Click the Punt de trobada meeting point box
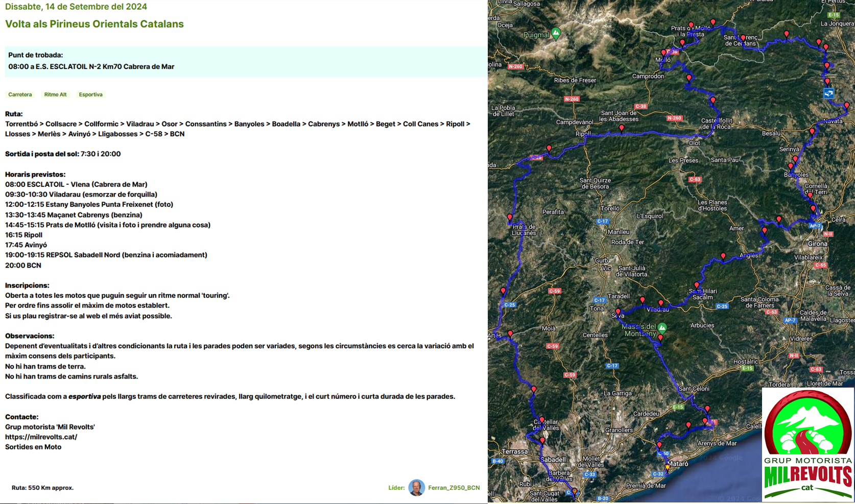Screen dimensions: 855x504 [x=245, y=61]
